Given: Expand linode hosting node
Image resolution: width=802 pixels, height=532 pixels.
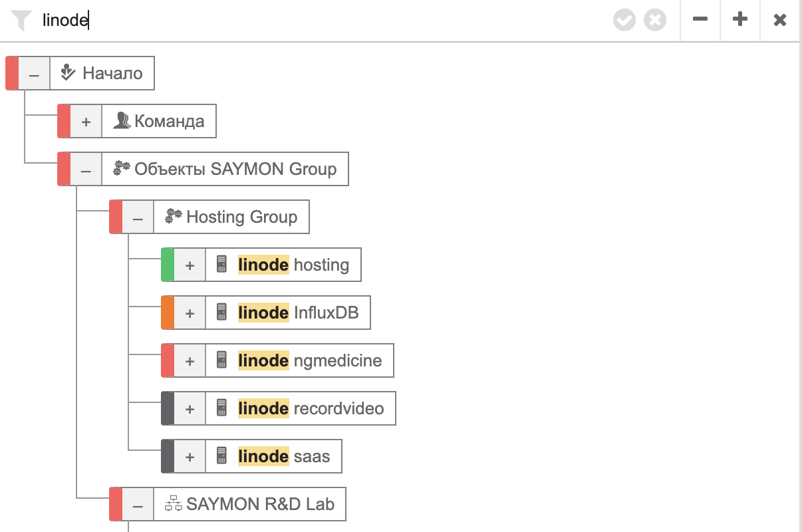Looking at the screenshot, I should coord(190,265).
